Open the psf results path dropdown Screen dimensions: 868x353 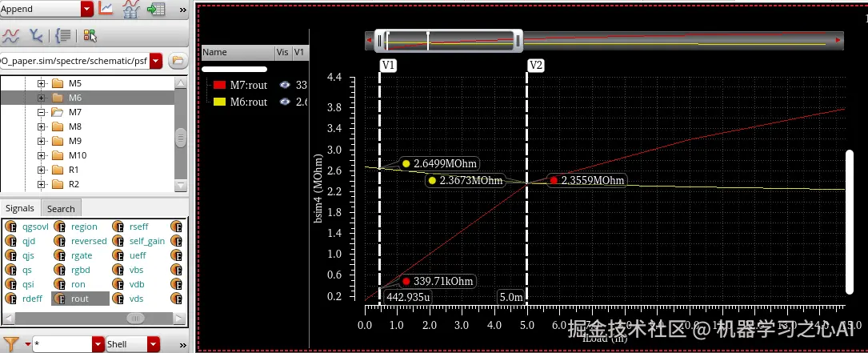(156, 61)
